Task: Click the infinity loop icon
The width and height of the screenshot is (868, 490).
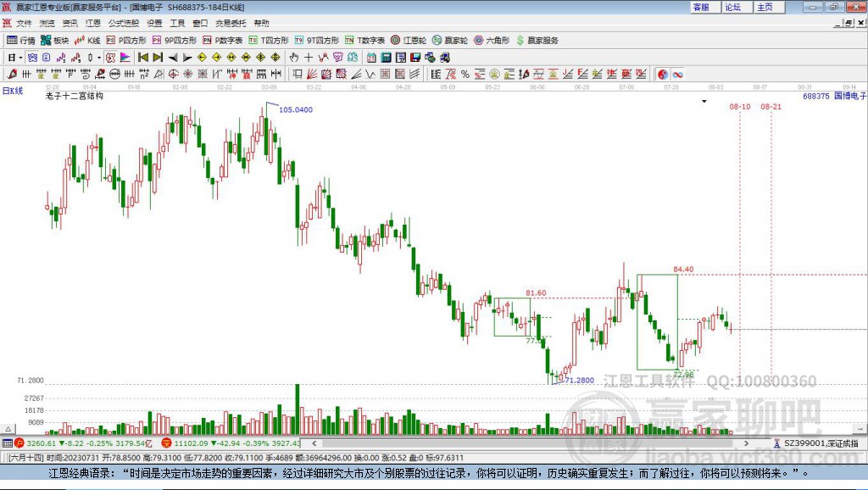Action: [678, 74]
